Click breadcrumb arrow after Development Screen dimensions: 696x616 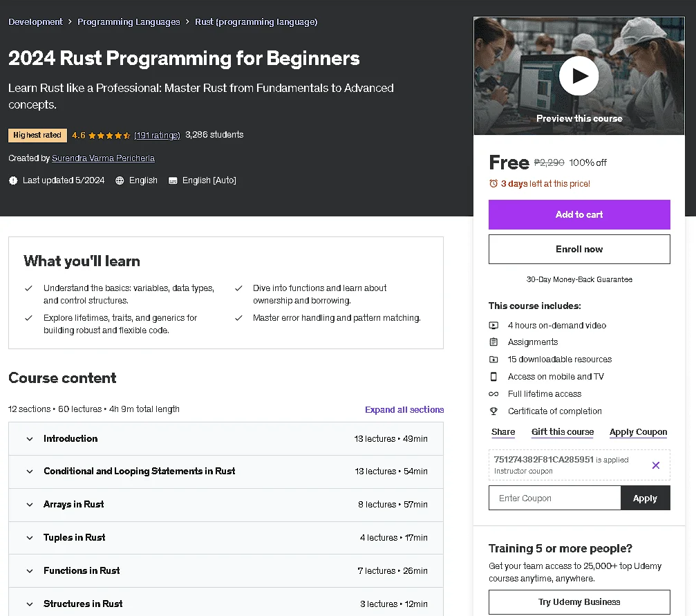[x=70, y=21]
